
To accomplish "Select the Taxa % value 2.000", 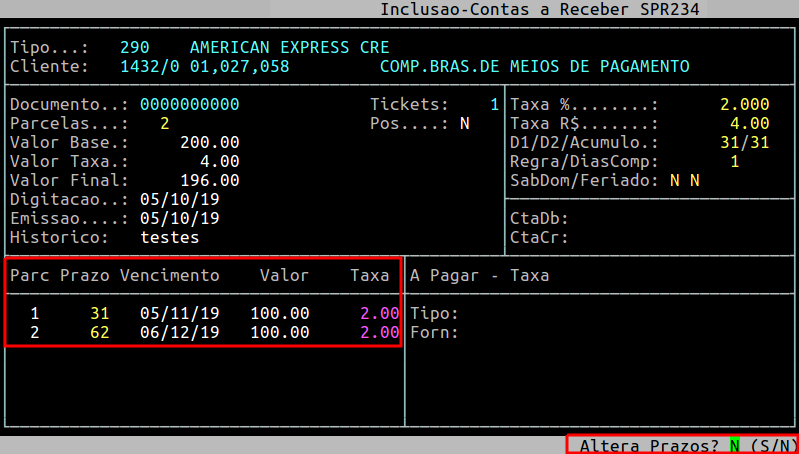I will tap(743, 104).
